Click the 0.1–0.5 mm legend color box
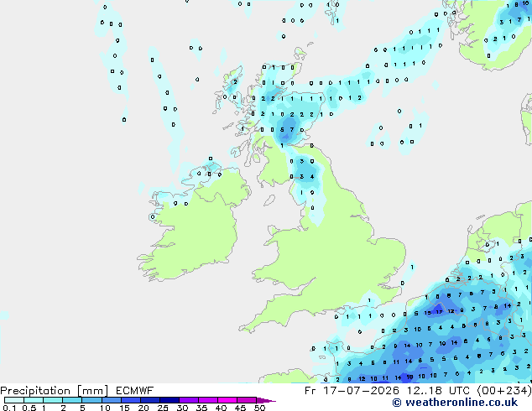Image resolution: width=532 pixels, height=411 pixels. (x=14, y=400)
